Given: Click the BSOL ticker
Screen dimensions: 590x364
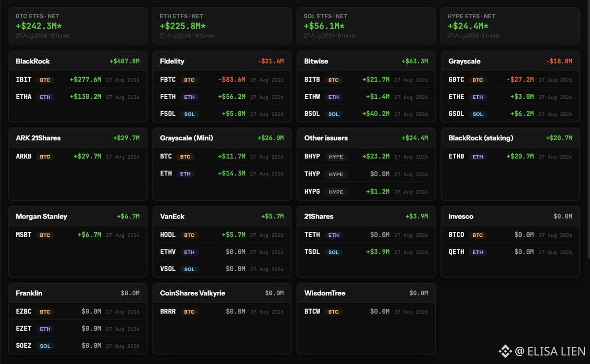Looking at the screenshot, I should [x=312, y=113].
